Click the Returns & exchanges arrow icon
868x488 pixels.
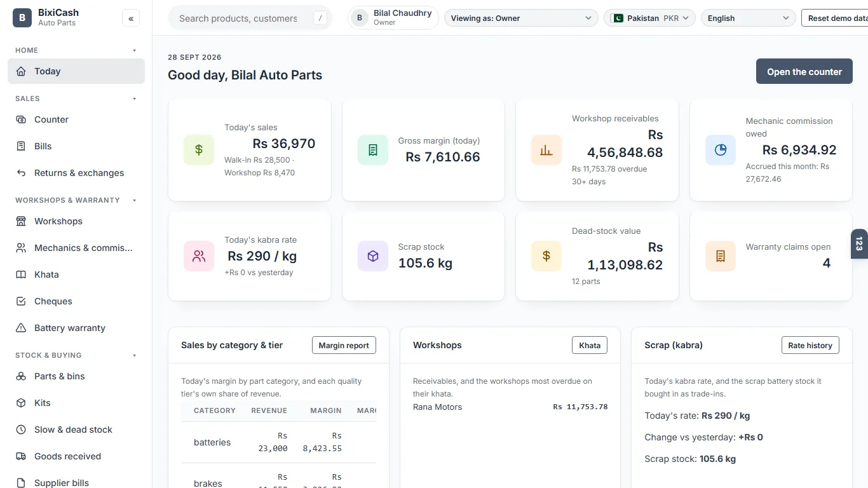[21, 173]
